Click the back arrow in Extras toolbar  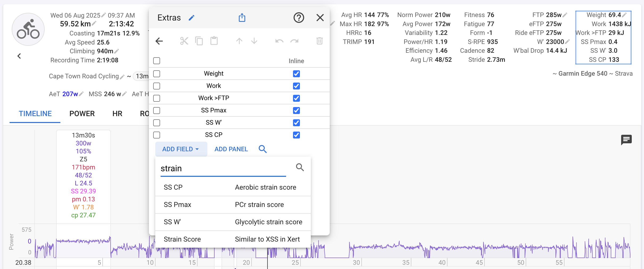point(159,41)
